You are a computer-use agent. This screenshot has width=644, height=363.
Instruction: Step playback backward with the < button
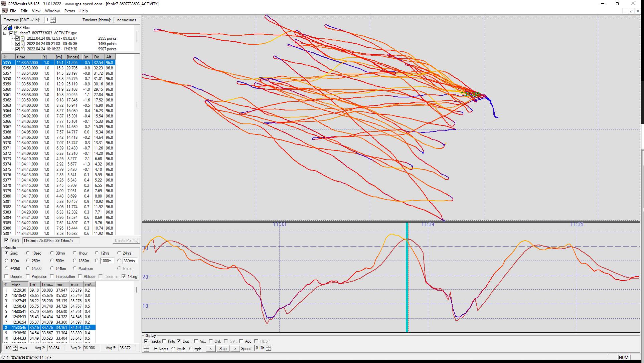click(x=210, y=349)
